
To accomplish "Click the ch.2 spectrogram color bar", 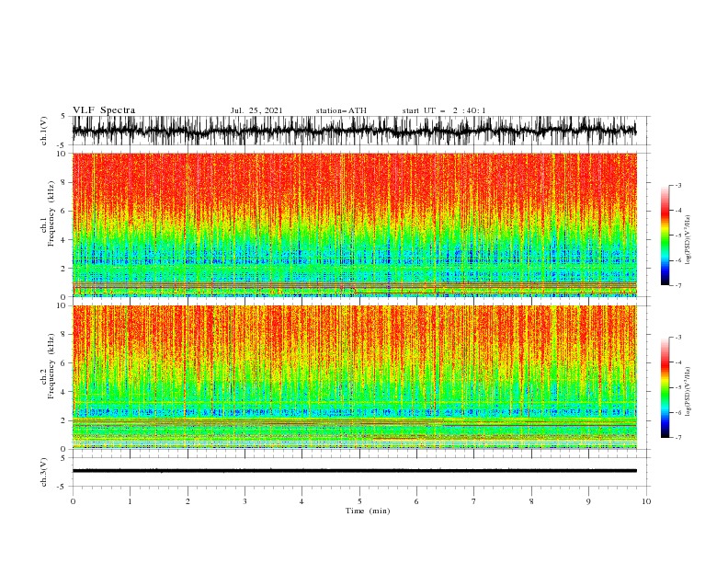I will coord(665,387).
